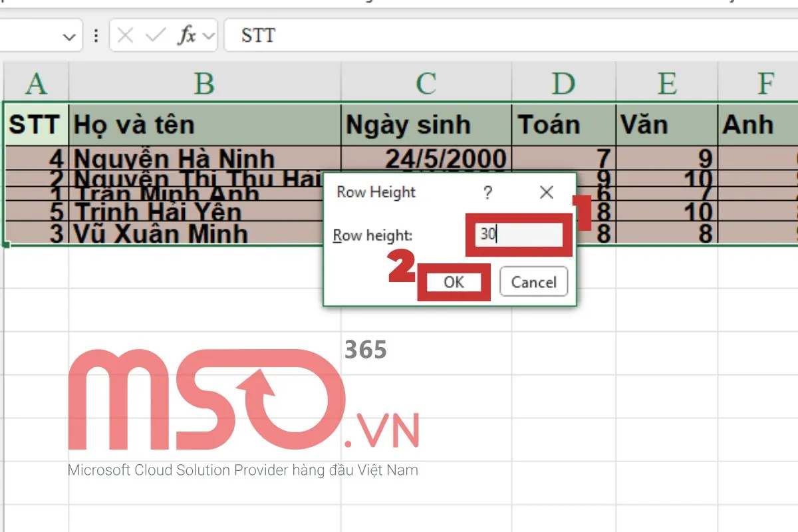Image resolution: width=798 pixels, height=532 pixels.
Task: Click the cancel X icon in formula bar
Action: click(125, 36)
